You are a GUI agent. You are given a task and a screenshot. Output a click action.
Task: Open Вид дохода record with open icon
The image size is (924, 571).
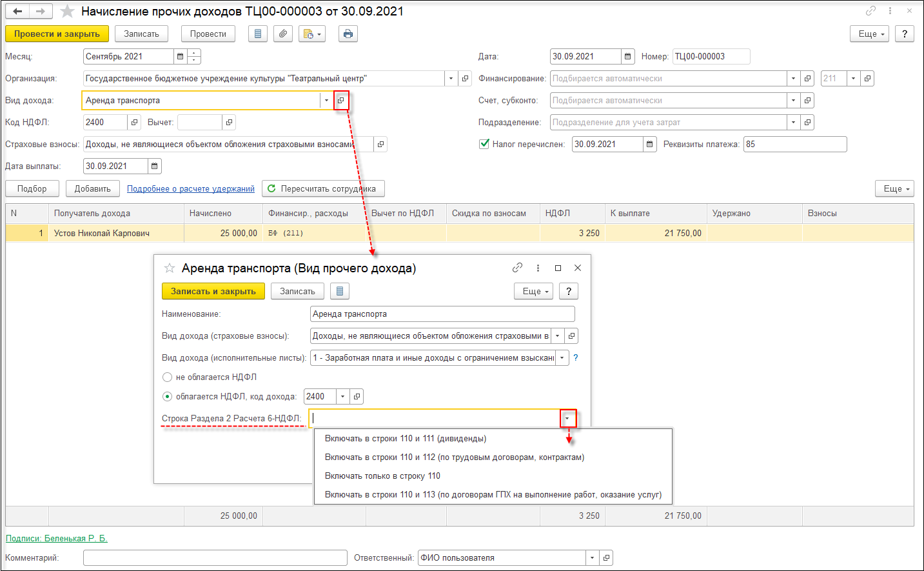pos(341,101)
